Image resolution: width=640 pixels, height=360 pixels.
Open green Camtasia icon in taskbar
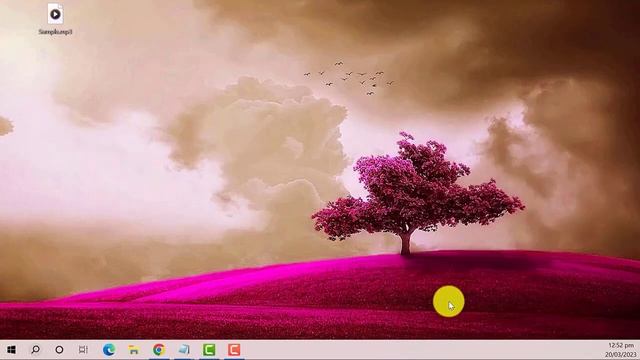[209, 350]
